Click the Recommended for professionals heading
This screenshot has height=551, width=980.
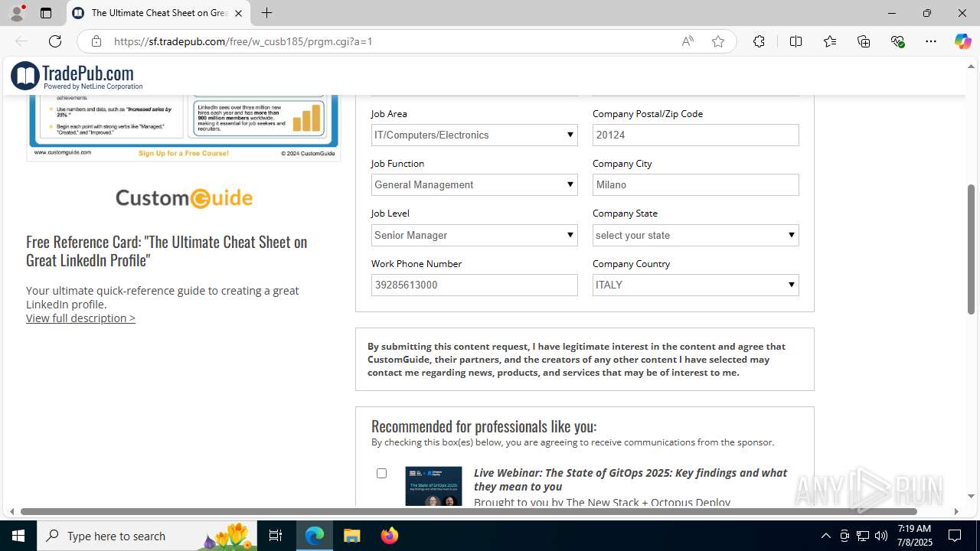click(x=484, y=426)
